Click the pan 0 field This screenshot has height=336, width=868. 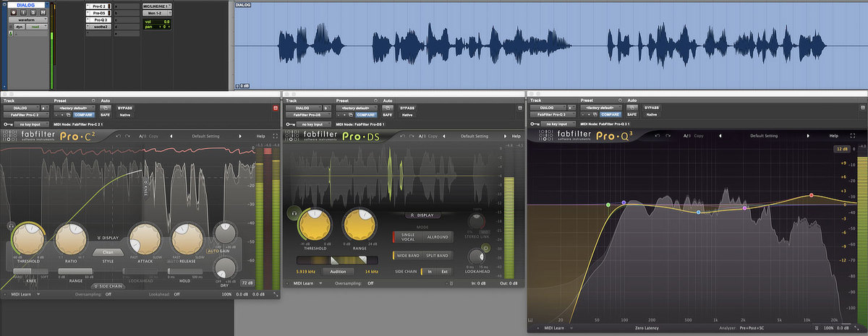pos(157,27)
